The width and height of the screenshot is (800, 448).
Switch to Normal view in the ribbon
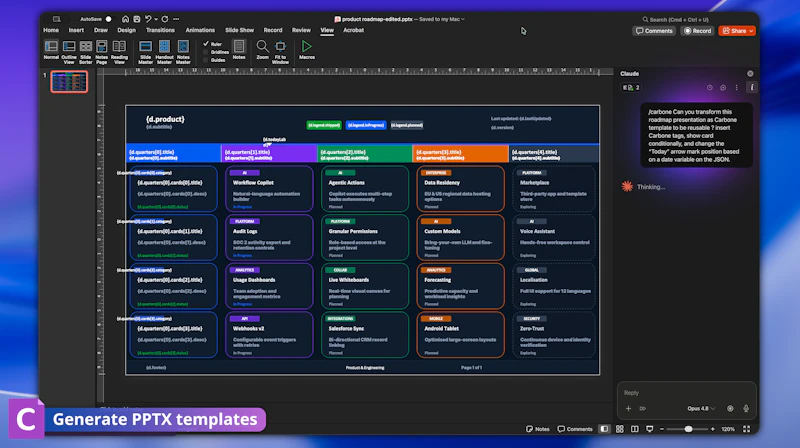[x=51, y=52]
